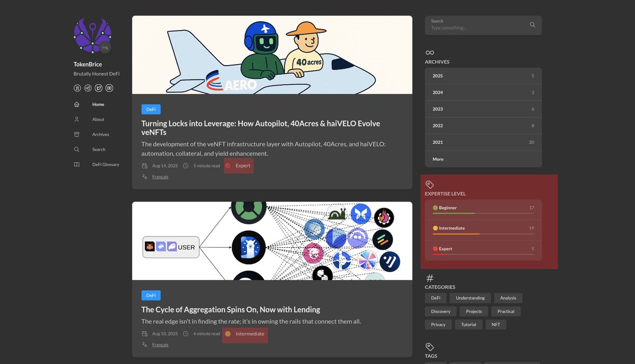Screen dimensions: 635x364
Task: Open the 2023 archive row
Action: click(x=483, y=109)
